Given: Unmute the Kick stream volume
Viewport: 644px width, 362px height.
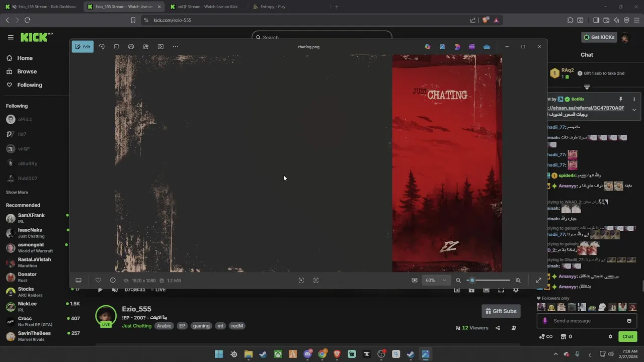Looking at the screenshot, I should pos(115,290).
